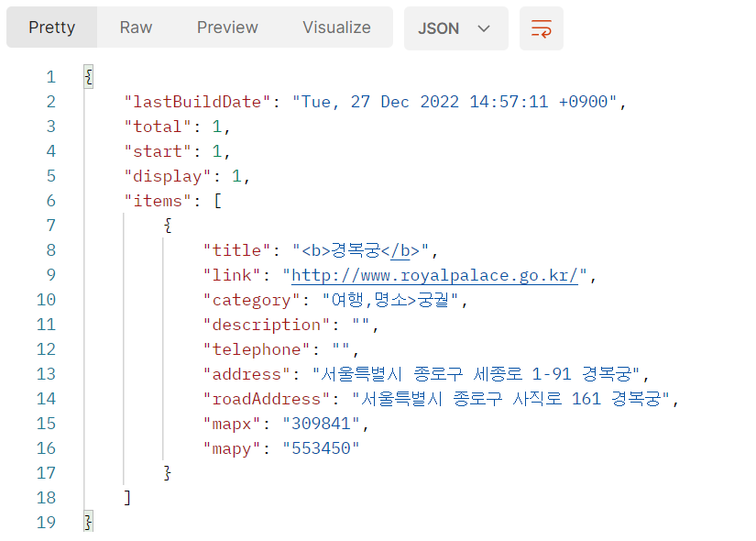756x541 pixels.
Task: Switch to the Preview tab
Action: (227, 28)
